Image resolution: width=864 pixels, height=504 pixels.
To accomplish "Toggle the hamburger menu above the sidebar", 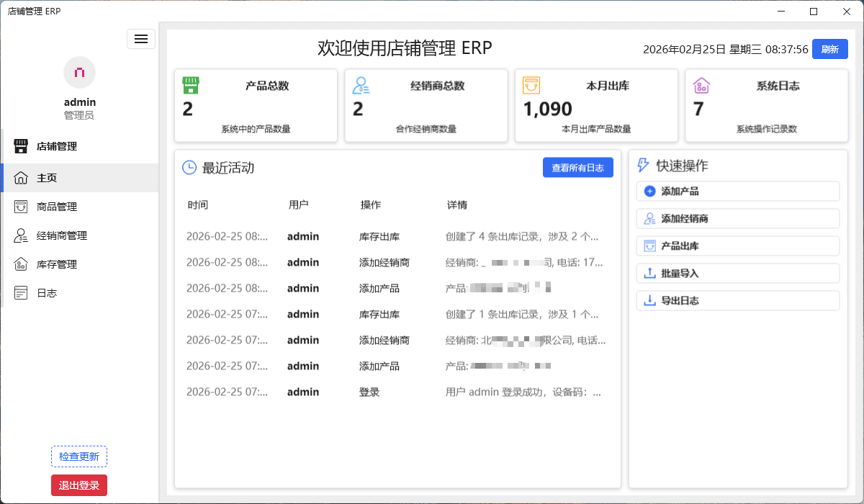I will click(141, 39).
